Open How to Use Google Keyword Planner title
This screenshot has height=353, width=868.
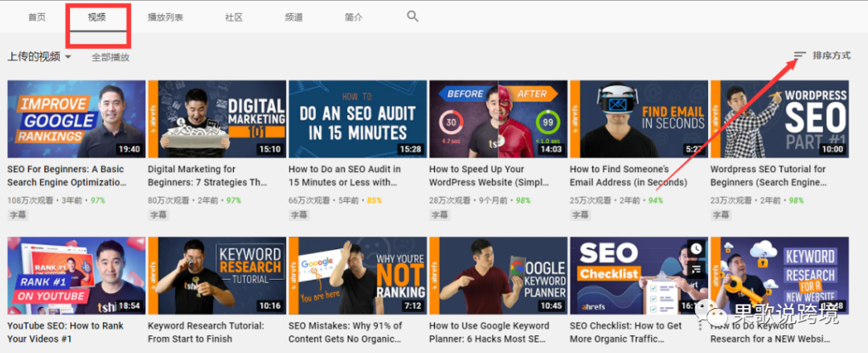[x=489, y=332]
